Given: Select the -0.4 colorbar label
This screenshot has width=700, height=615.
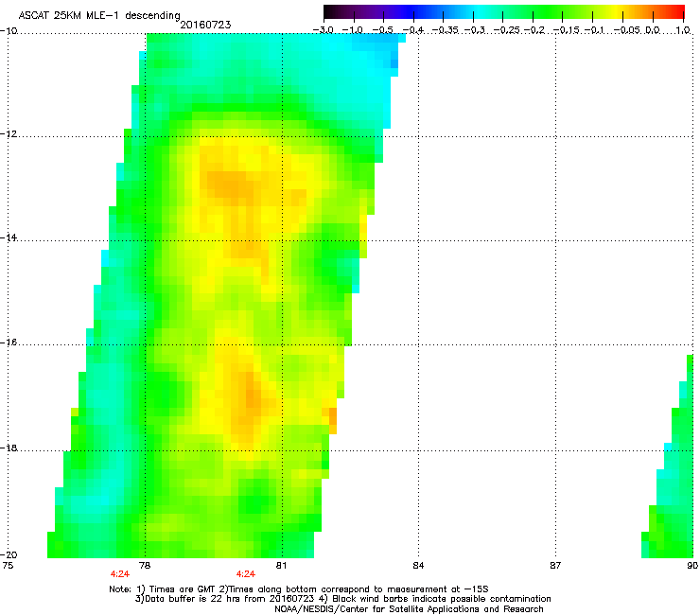Looking at the screenshot, I should click(413, 30).
